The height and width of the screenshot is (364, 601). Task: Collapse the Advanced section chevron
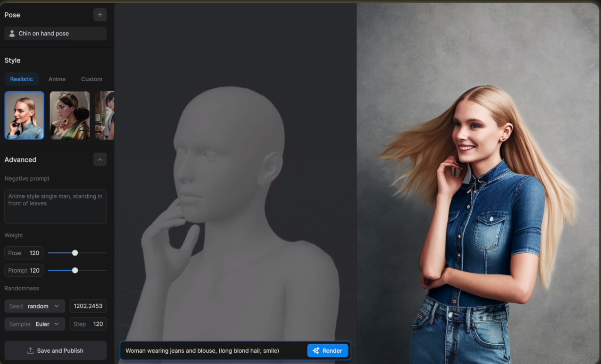pyautogui.click(x=100, y=160)
